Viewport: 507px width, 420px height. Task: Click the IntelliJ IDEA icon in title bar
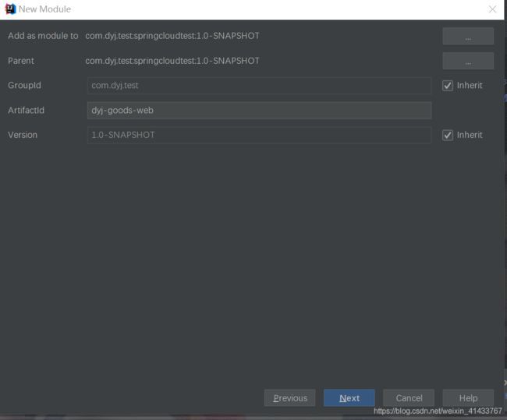[10, 9]
